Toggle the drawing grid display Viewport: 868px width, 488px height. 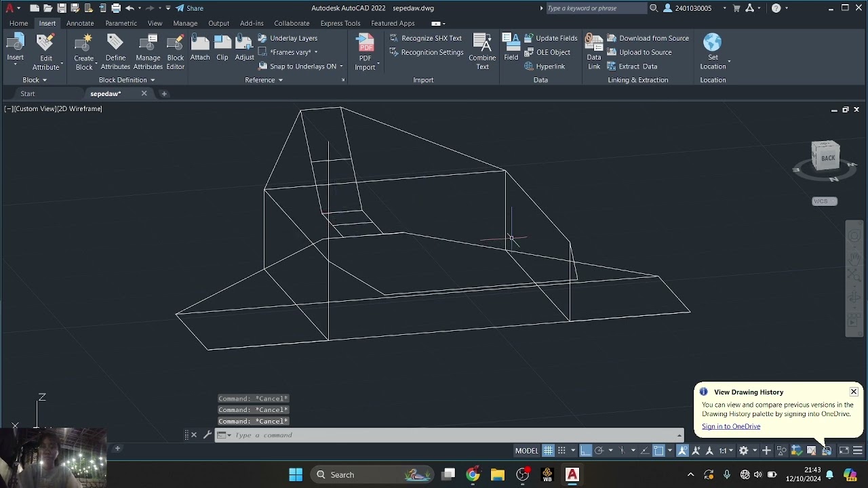(548, 451)
